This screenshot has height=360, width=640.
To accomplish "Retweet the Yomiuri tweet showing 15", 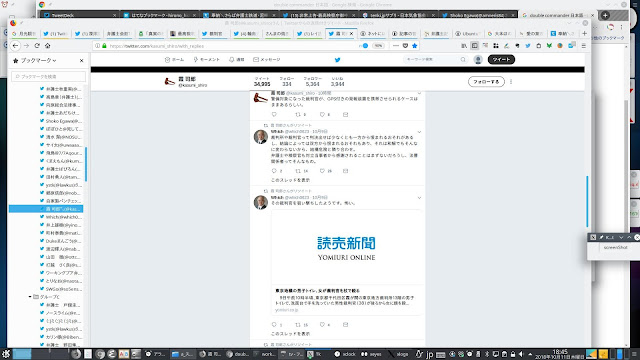I will tap(298, 325).
